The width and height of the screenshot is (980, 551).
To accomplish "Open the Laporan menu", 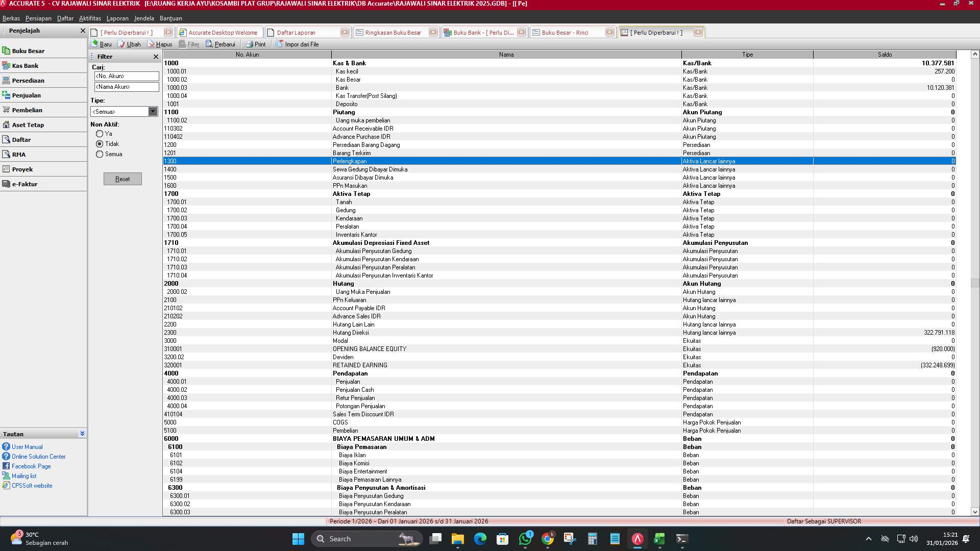I will [x=117, y=18].
